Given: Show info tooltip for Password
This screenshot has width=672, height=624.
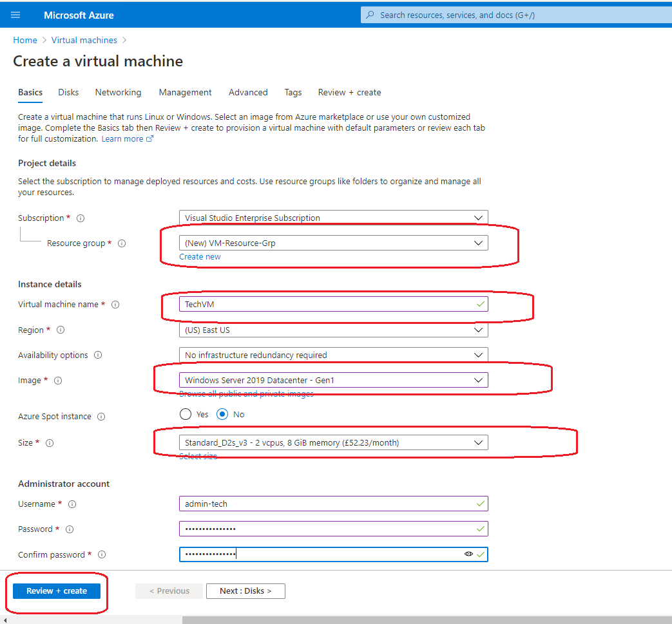Looking at the screenshot, I should [x=70, y=529].
